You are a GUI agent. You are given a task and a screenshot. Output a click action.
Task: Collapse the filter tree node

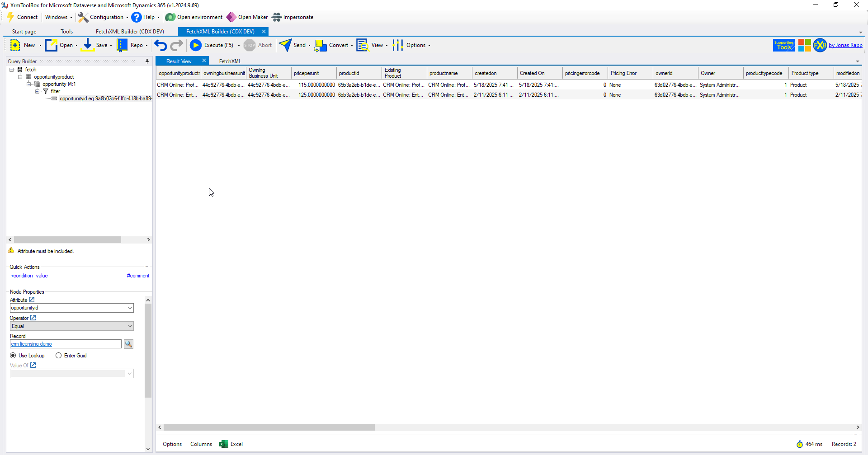[38, 91]
